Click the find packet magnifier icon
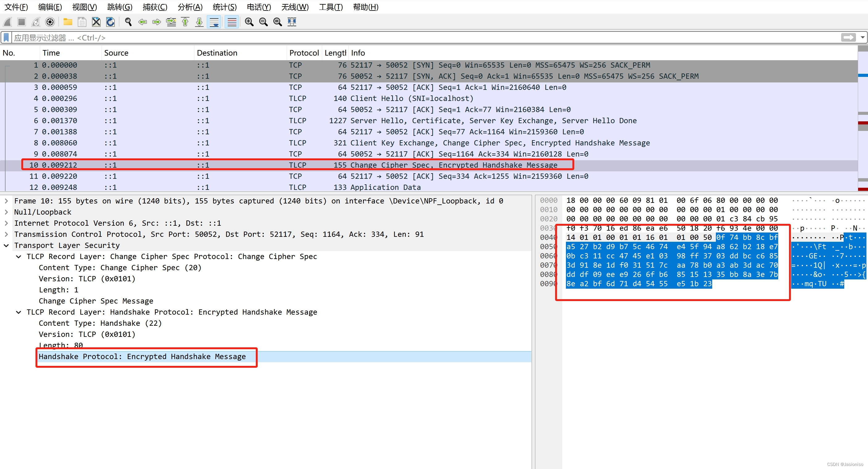The width and height of the screenshot is (868, 469). point(128,22)
